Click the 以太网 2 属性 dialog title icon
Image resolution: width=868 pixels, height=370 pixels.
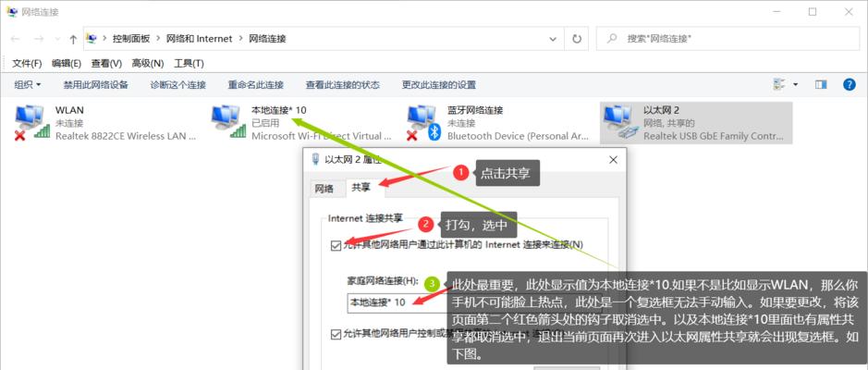point(315,159)
